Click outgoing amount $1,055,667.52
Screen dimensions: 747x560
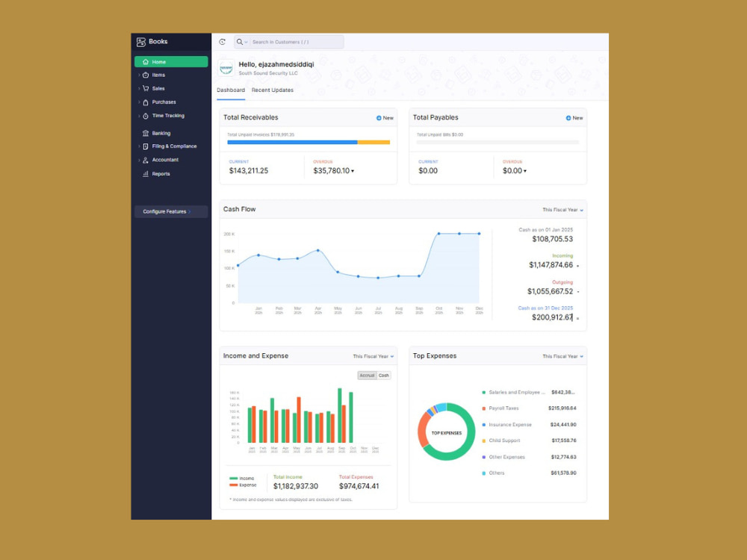(550, 291)
